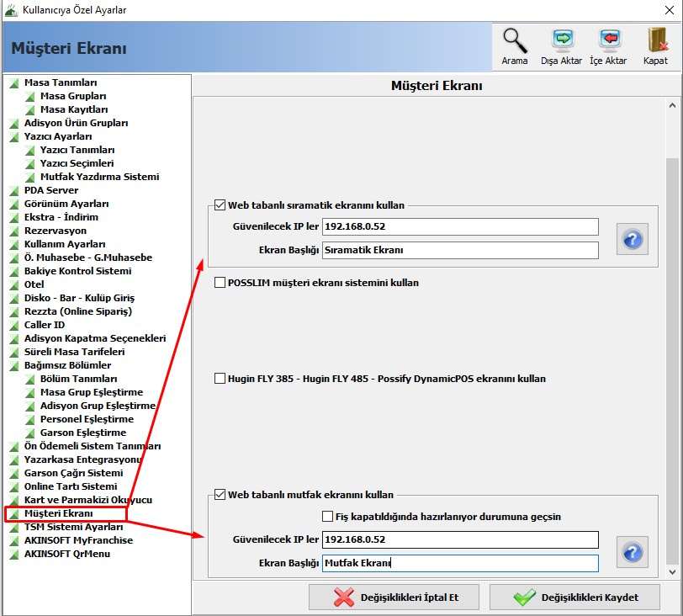Click the icon beside TSM Sistemi Ayarları
Image resolution: width=683 pixels, height=616 pixels.
tap(14, 527)
